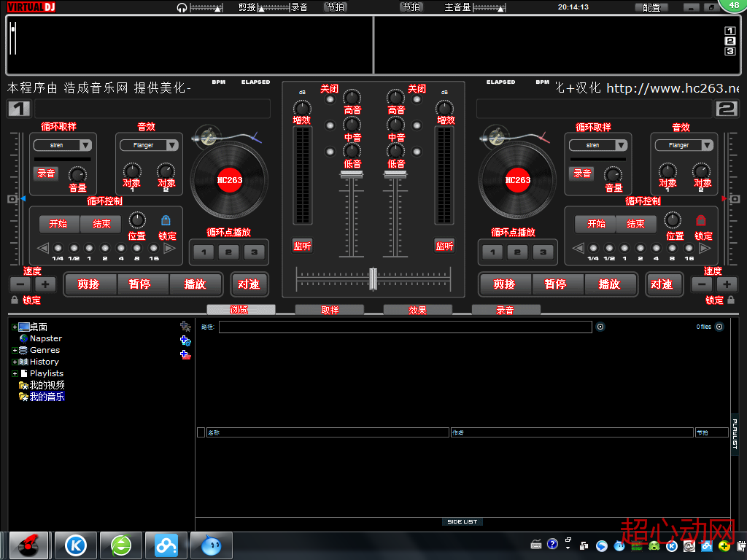
Task: Click the deck 2 number badge
Action: point(727,109)
